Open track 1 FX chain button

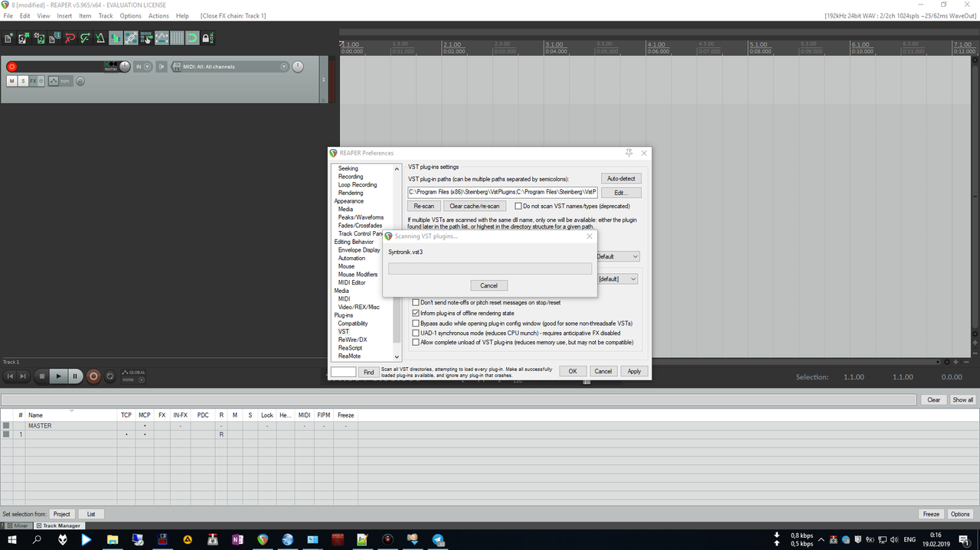[x=33, y=81]
